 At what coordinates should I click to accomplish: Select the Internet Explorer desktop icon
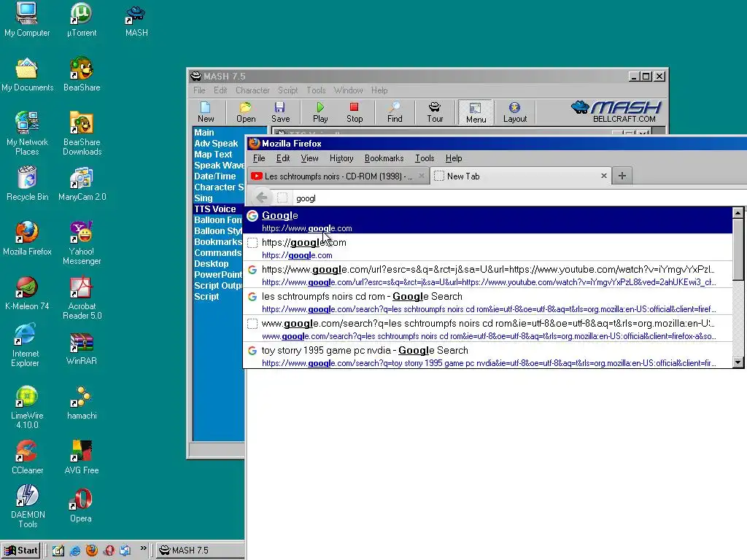click(x=26, y=345)
